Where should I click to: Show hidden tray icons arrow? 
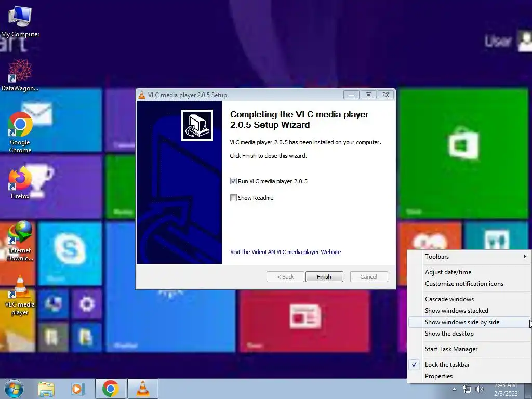(x=454, y=389)
